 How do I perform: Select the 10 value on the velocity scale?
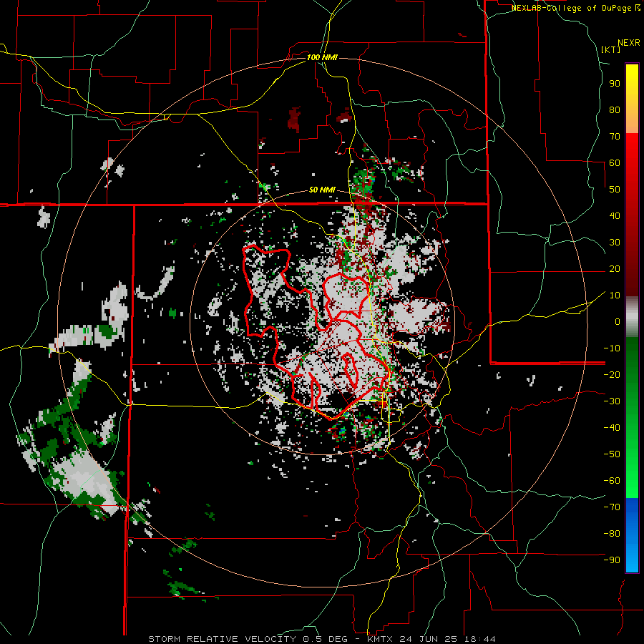click(x=615, y=296)
